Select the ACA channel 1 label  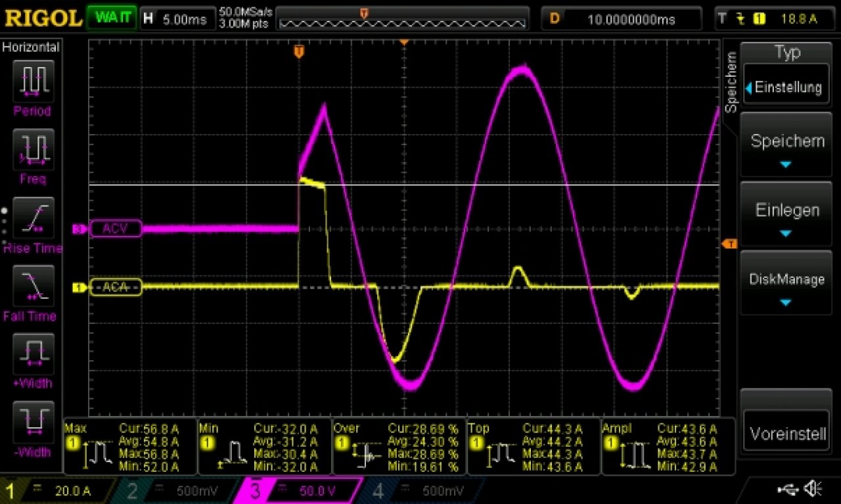(x=115, y=287)
